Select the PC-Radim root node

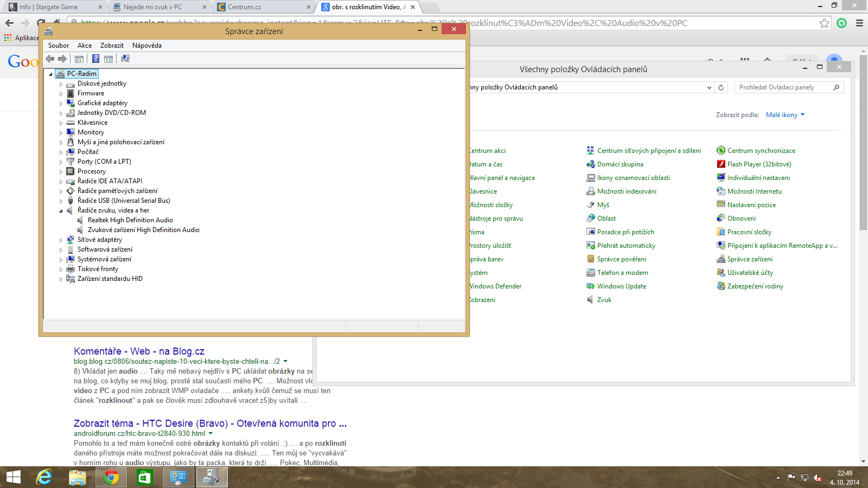pyautogui.click(x=81, y=74)
